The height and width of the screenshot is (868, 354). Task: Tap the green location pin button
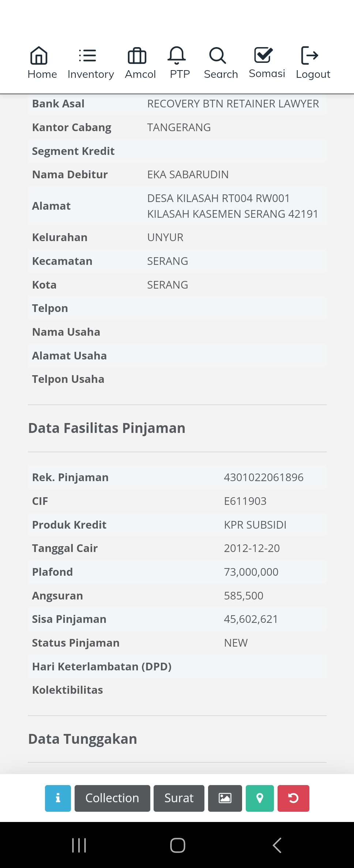[x=260, y=798]
